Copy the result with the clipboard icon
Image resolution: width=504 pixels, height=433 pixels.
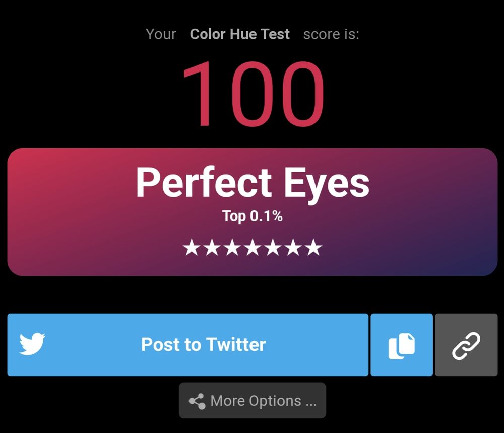coord(402,345)
